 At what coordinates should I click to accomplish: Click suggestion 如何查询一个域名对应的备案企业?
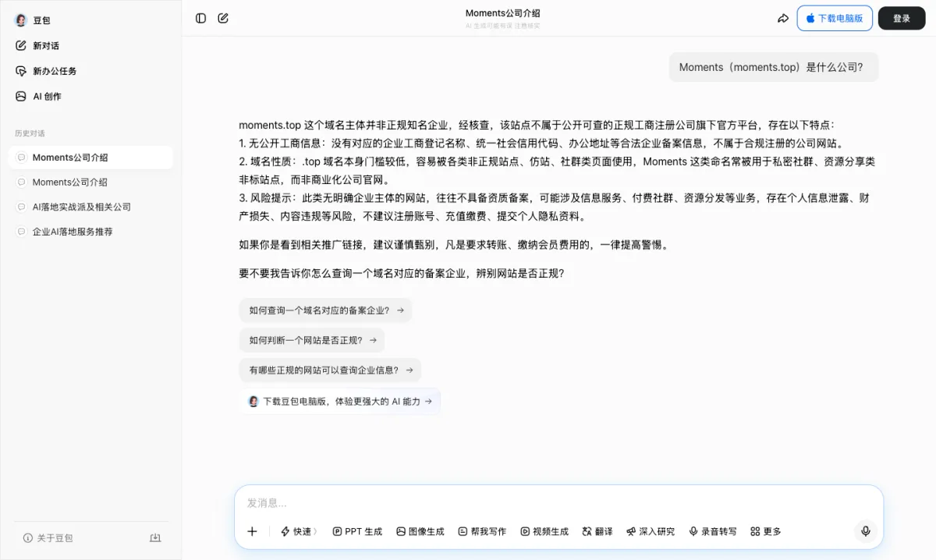pyautogui.click(x=325, y=310)
